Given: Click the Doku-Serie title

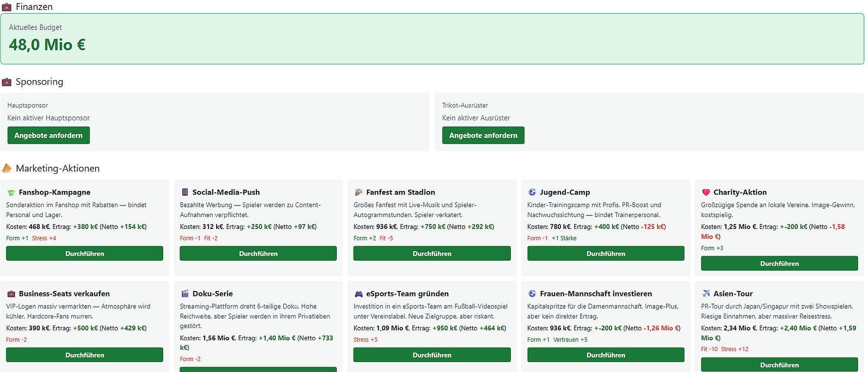Looking at the screenshot, I should click(x=212, y=294).
